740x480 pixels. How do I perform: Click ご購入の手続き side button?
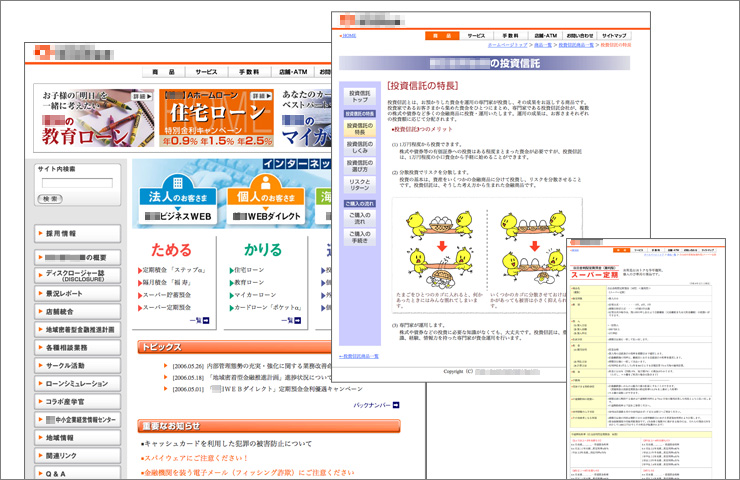360,237
